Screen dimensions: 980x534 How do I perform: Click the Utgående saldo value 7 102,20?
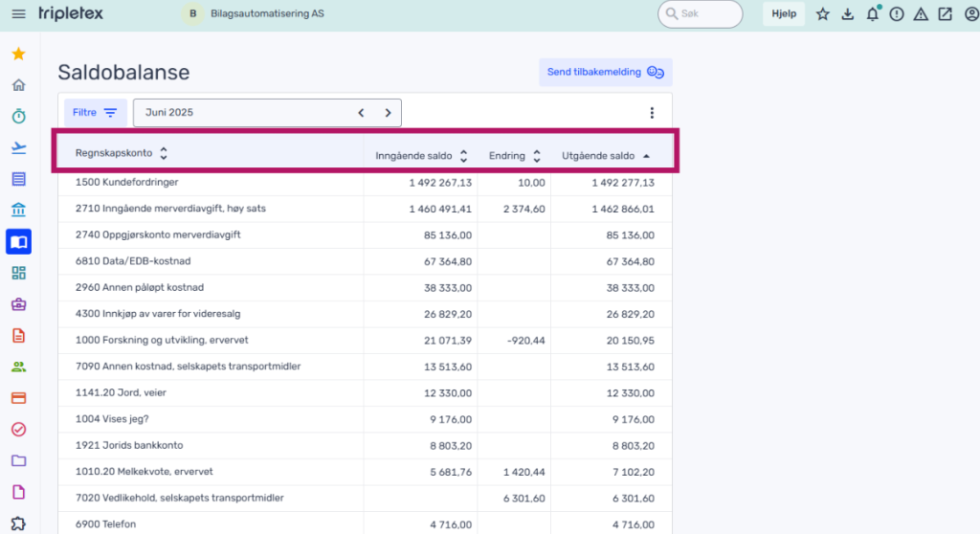[x=634, y=472]
